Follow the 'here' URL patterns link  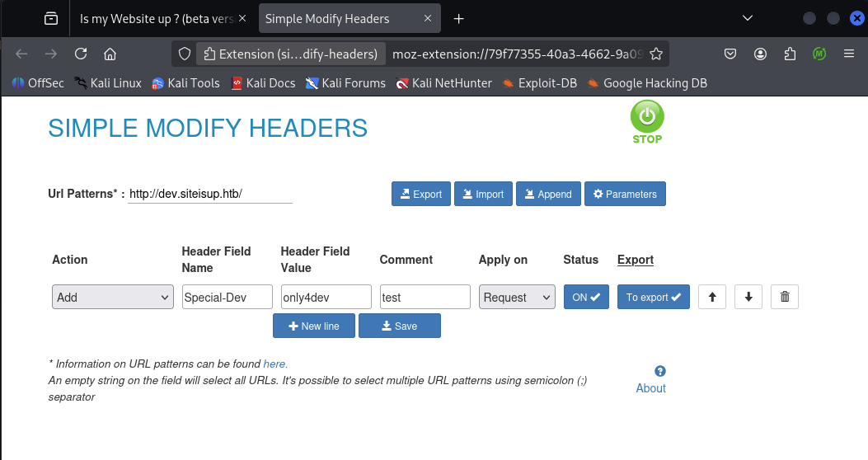click(x=274, y=364)
